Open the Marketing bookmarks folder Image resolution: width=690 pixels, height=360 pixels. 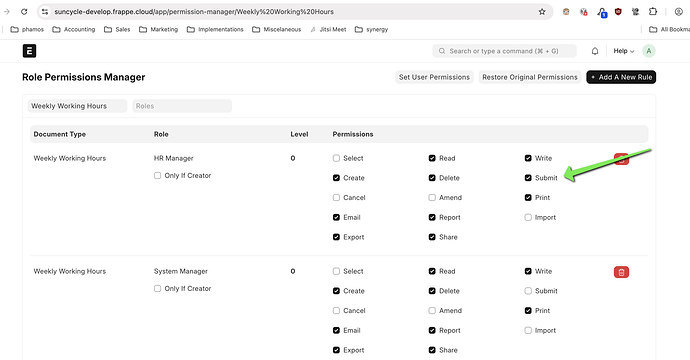pyautogui.click(x=158, y=29)
